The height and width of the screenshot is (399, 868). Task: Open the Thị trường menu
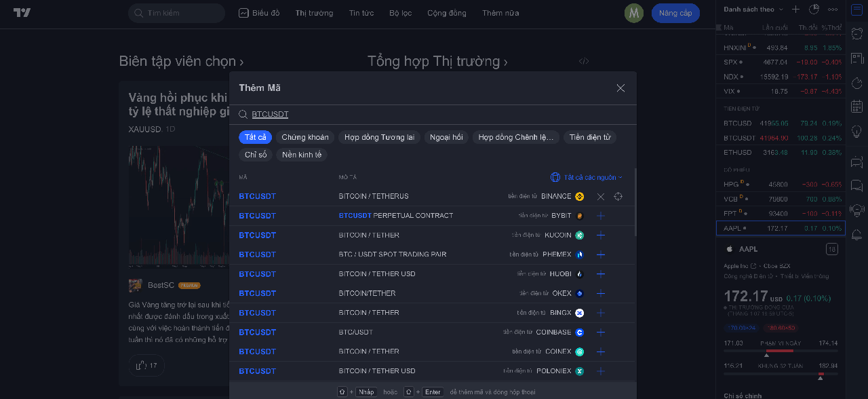314,12
